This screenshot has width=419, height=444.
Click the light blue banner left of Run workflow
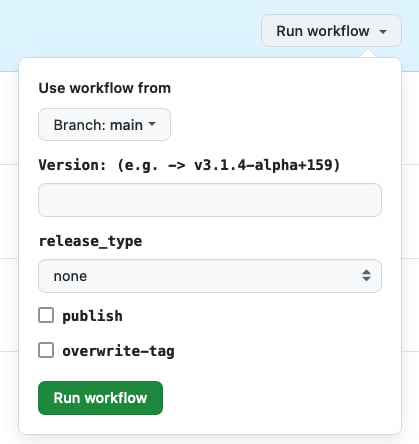(130, 30)
